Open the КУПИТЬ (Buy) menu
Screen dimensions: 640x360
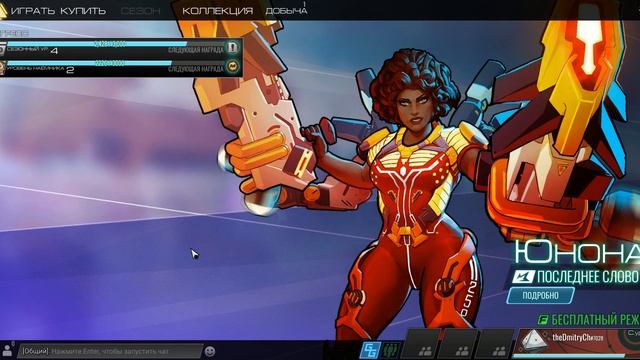click(83, 11)
